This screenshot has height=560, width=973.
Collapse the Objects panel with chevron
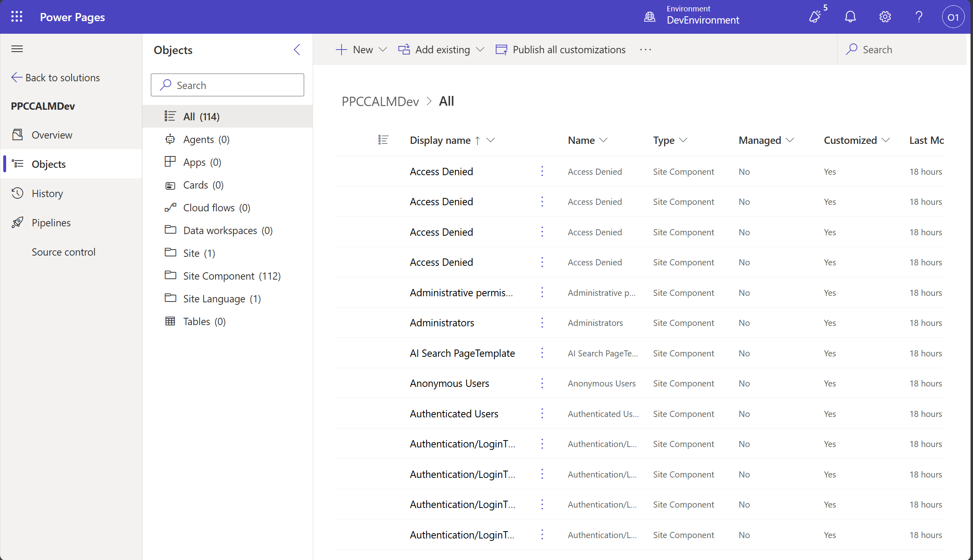297,50
